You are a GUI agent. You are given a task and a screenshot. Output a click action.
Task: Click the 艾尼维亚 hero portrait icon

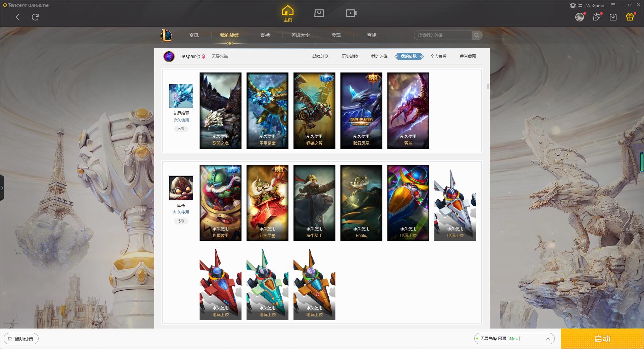pos(181,96)
